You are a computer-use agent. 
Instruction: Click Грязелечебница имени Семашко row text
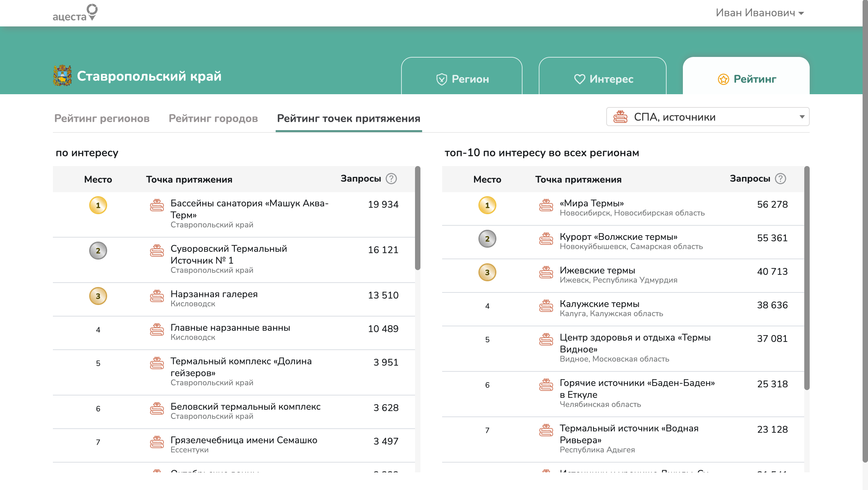click(x=244, y=440)
